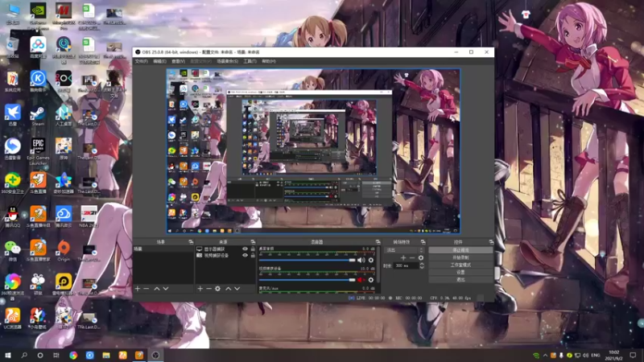Image resolution: width=644 pixels, height=362 pixels.
Task: Click the Exit button in Controls
Action: click(x=460, y=279)
